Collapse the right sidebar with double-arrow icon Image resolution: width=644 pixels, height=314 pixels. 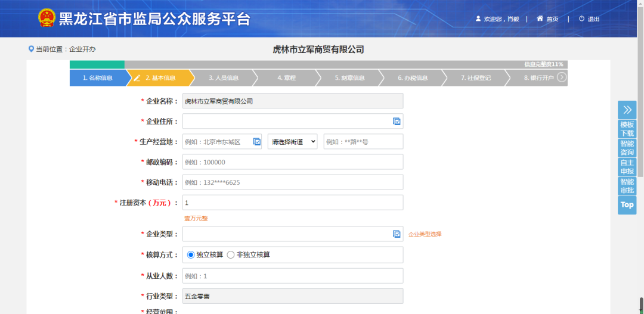pyautogui.click(x=627, y=110)
